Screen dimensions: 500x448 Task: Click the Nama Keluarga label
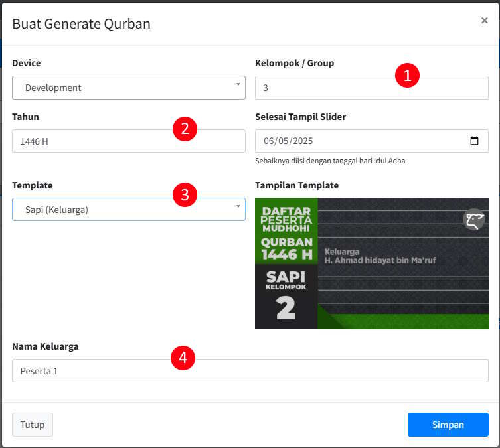click(x=45, y=346)
